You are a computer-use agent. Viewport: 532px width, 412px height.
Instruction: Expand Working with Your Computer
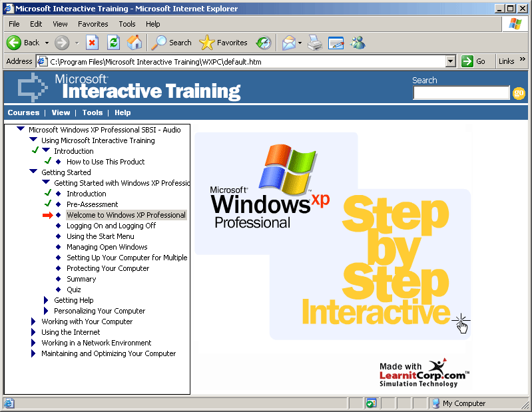[x=33, y=321]
